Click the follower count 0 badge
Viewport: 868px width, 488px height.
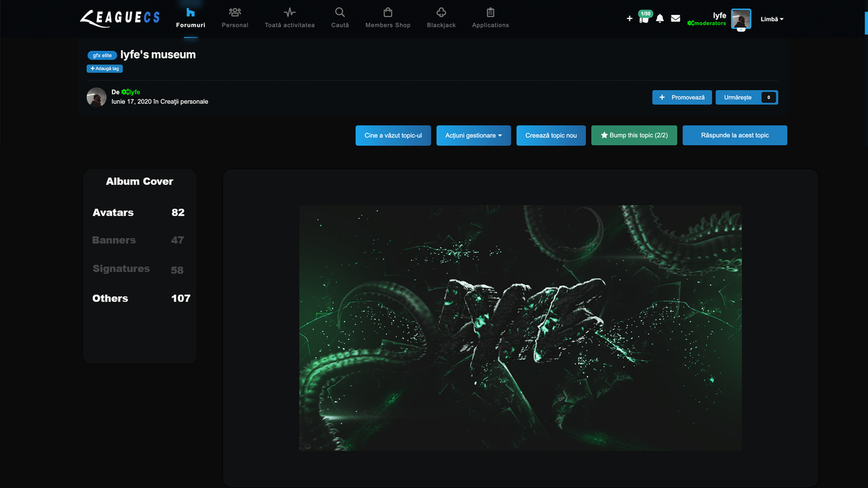pos(768,98)
